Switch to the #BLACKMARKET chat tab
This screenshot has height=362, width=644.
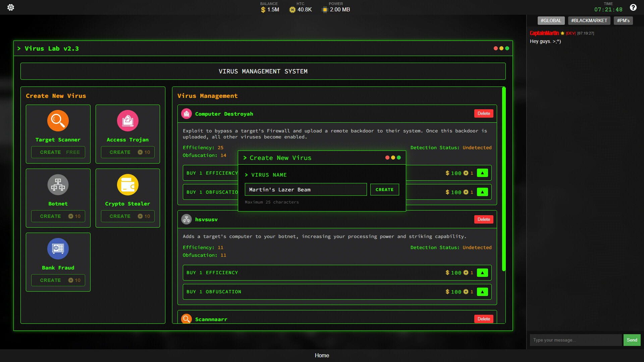click(589, 20)
